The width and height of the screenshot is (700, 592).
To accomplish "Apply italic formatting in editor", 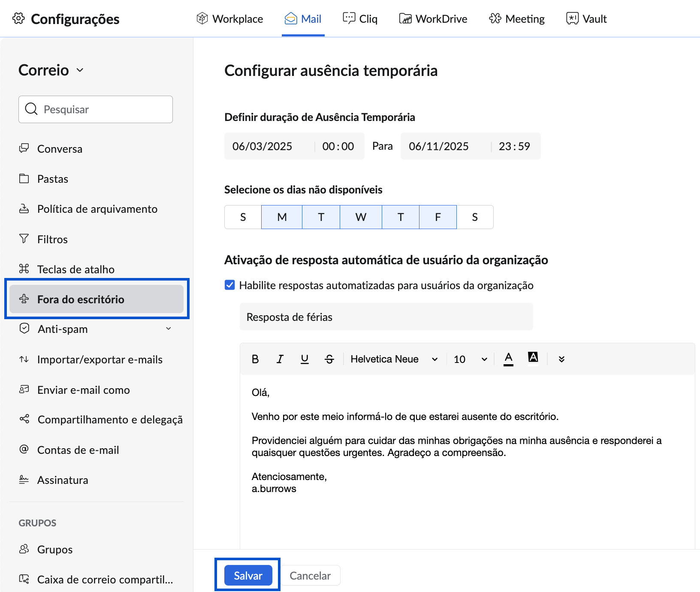I will 280,359.
